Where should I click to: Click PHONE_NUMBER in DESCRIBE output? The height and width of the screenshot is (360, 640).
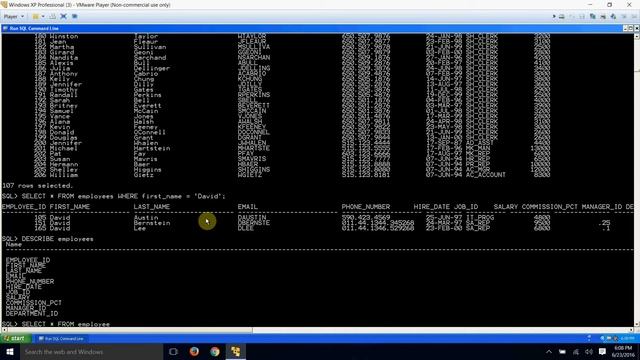pyautogui.click(x=30, y=282)
